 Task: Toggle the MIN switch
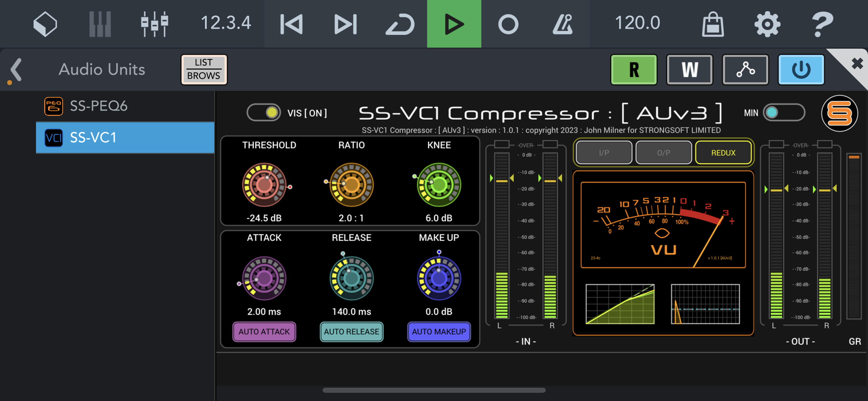coord(784,112)
